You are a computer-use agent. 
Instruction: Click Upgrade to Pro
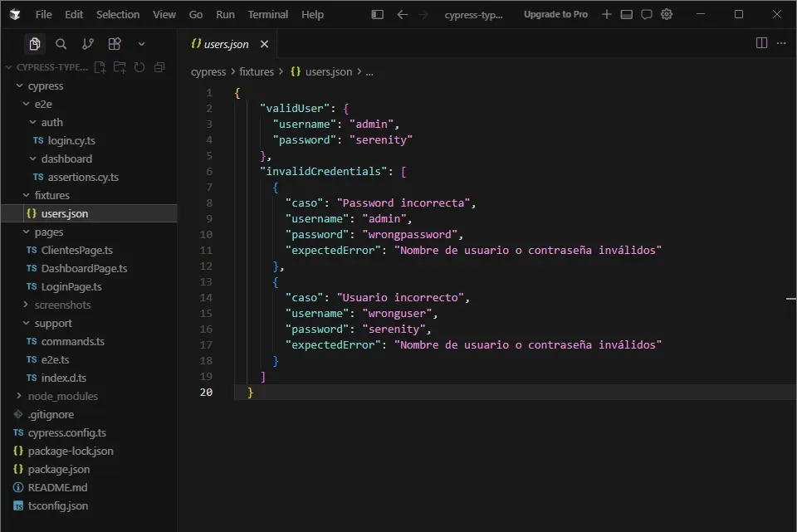(x=555, y=15)
